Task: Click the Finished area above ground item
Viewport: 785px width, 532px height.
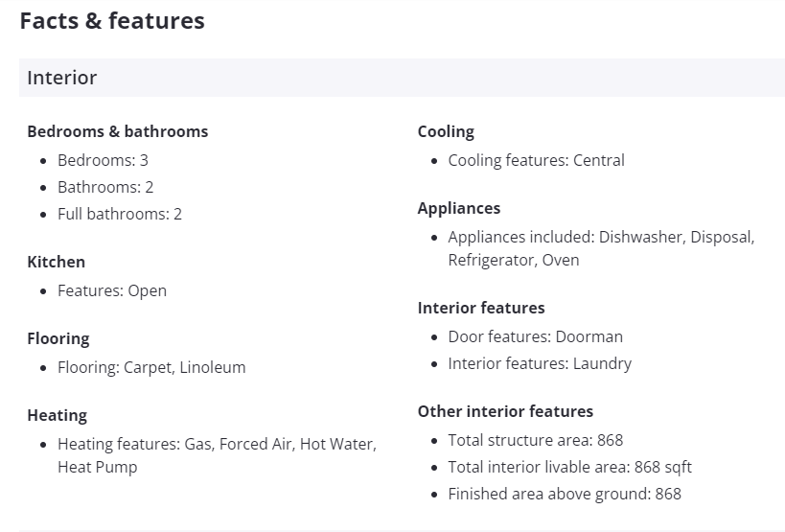Action: tap(565, 494)
